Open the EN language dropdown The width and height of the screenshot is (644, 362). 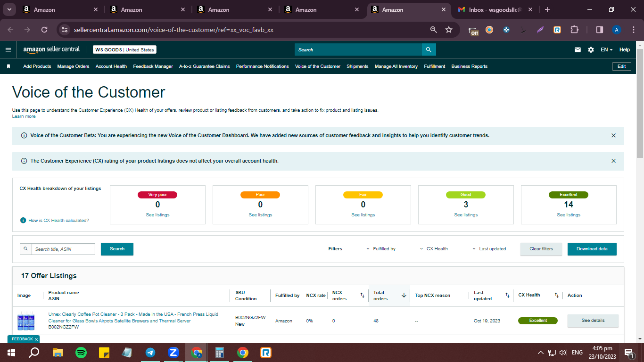click(x=606, y=49)
